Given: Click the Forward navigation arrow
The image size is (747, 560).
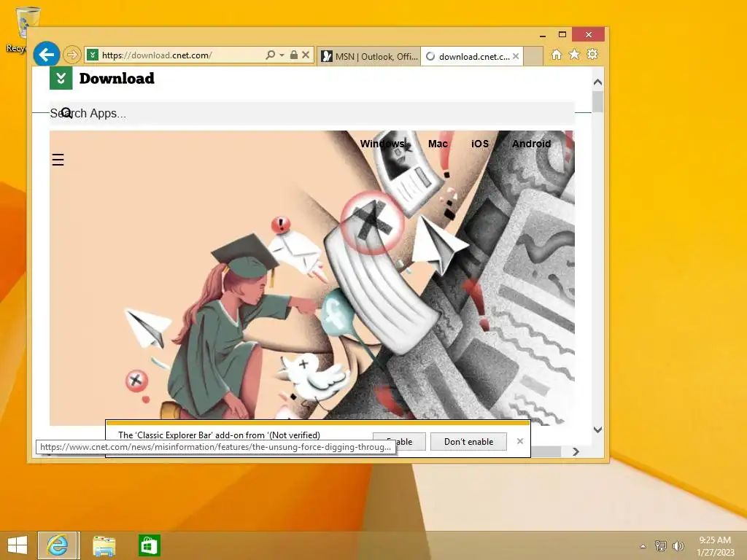Looking at the screenshot, I should (72, 55).
